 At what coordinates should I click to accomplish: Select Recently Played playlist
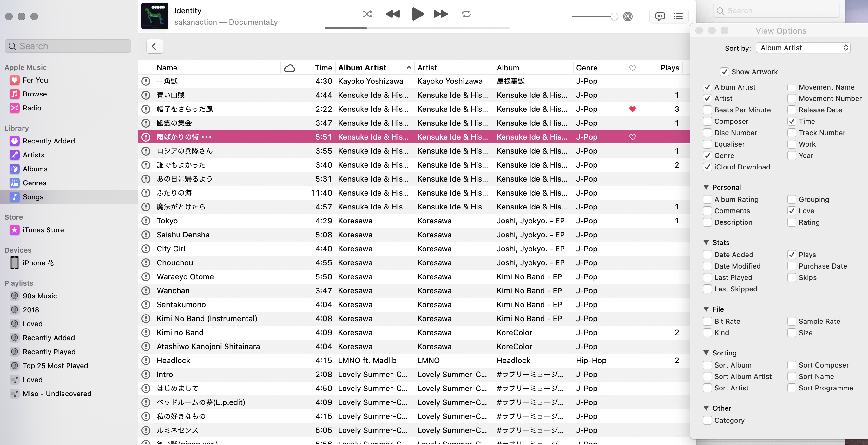pyautogui.click(x=49, y=352)
